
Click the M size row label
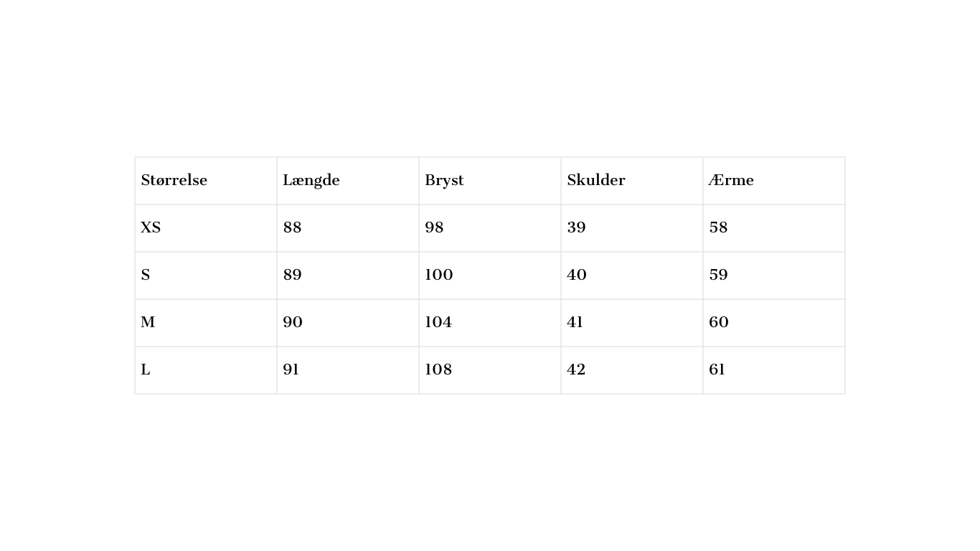pyautogui.click(x=148, y=323)
